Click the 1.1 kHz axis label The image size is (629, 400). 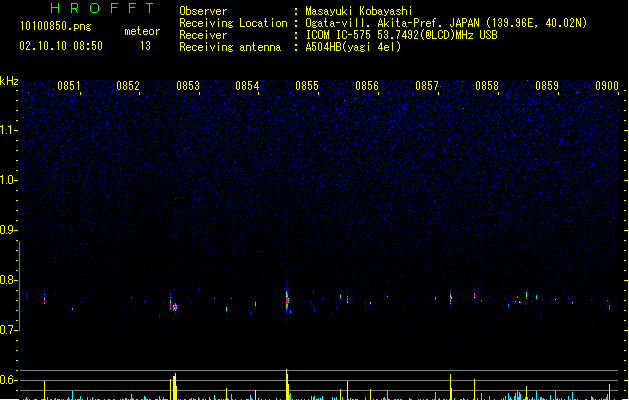(8, 130)
